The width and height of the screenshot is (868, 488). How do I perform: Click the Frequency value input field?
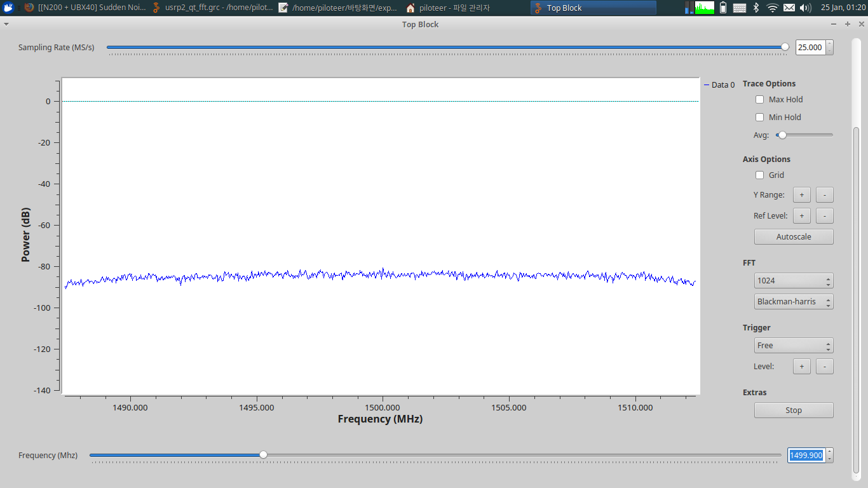pyautogui.click(x=806, y=455)
